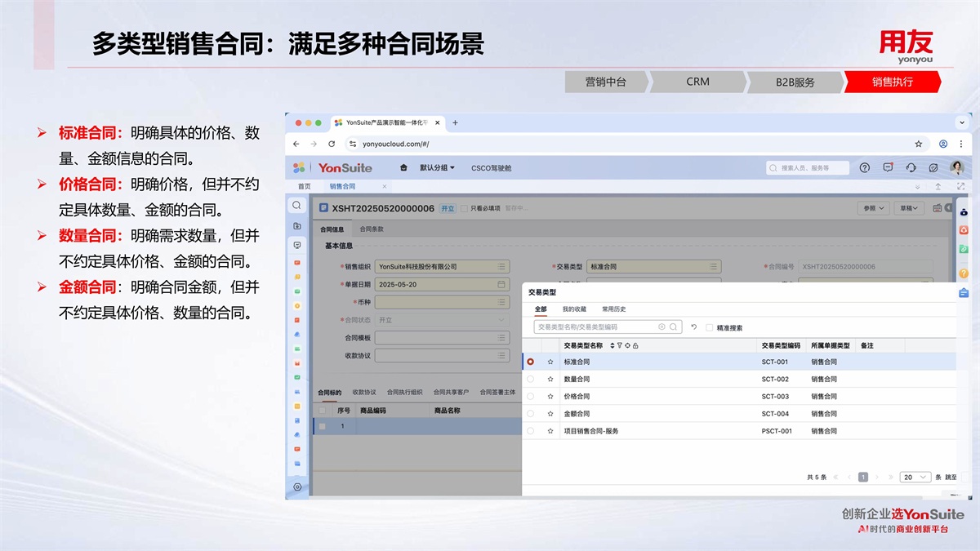The image size is (980, 551).
Task: Click the left sidebar search icon
Action: 297,206
